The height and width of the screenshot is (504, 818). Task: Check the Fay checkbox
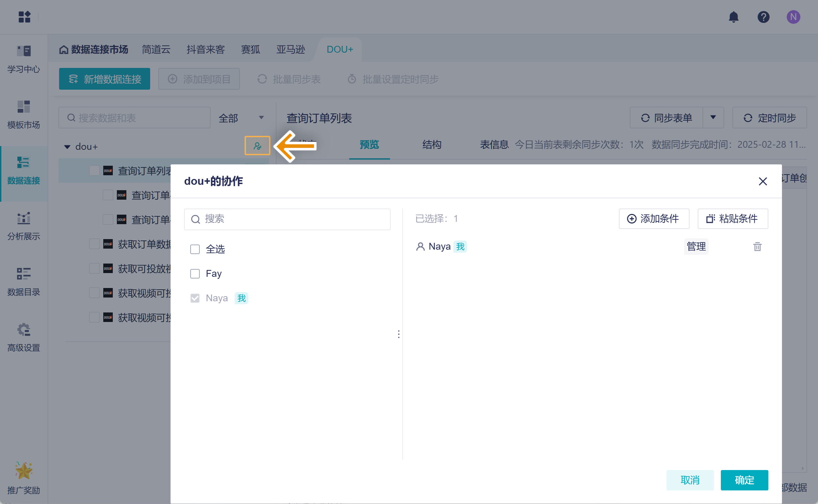coord(195,274)
